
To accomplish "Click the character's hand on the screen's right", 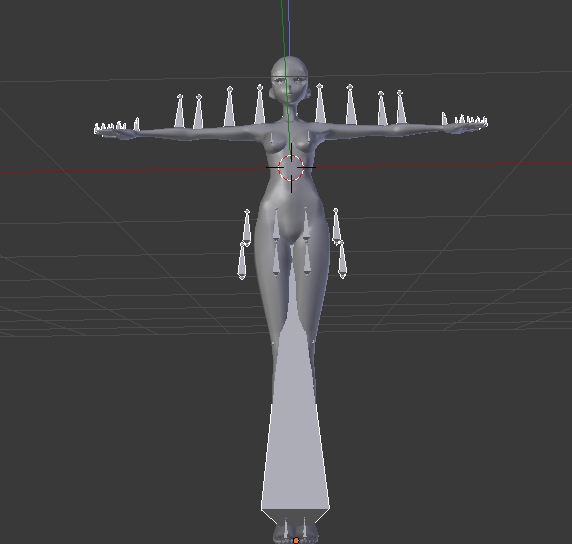I will [x=465, y=127].
